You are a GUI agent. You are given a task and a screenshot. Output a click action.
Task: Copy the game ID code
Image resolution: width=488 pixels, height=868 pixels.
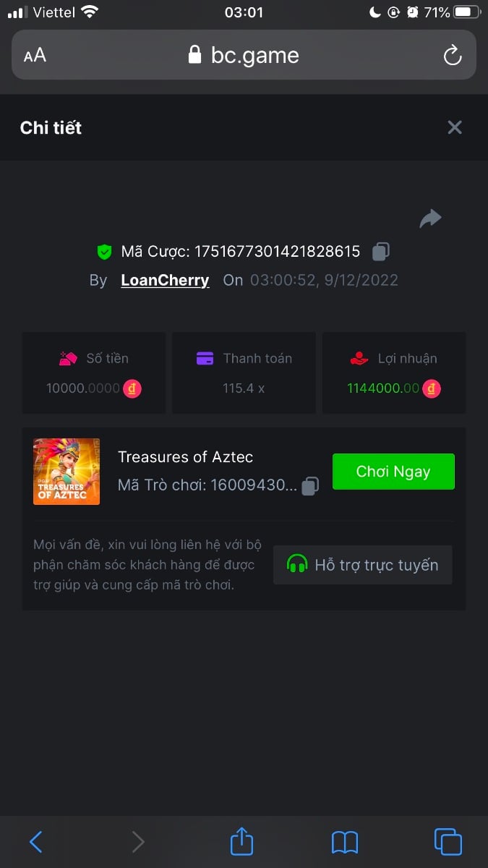coord(310,486)
